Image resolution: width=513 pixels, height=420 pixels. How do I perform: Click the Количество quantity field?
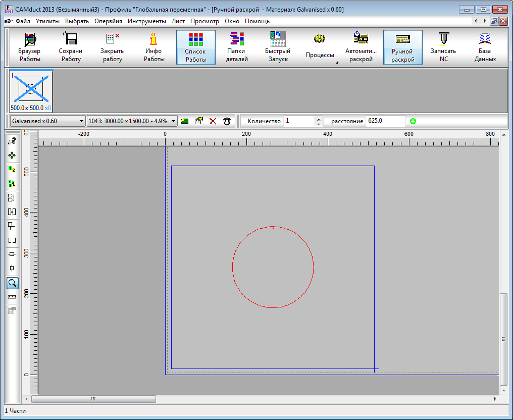299,121
